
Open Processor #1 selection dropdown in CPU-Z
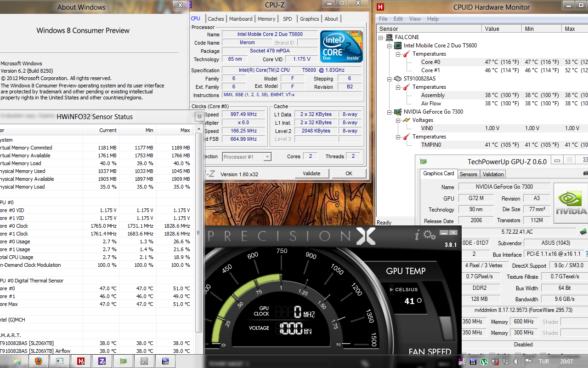click(x=247, y=157)
